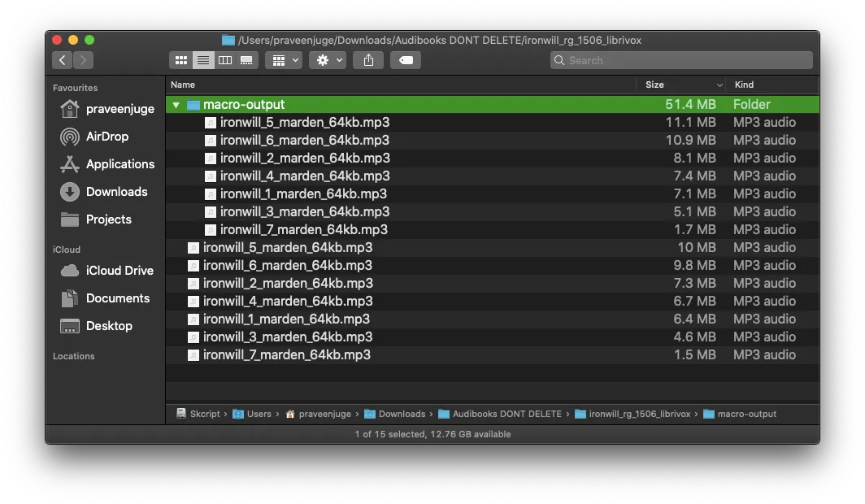The height and width of the screenshot is (504, 865).
Task: Open AirDrop in the sidebar
Action: [106, 137]
